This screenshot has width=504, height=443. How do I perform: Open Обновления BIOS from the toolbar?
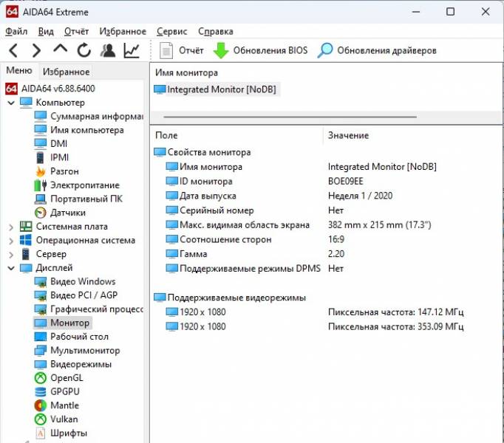click(260, 50)
